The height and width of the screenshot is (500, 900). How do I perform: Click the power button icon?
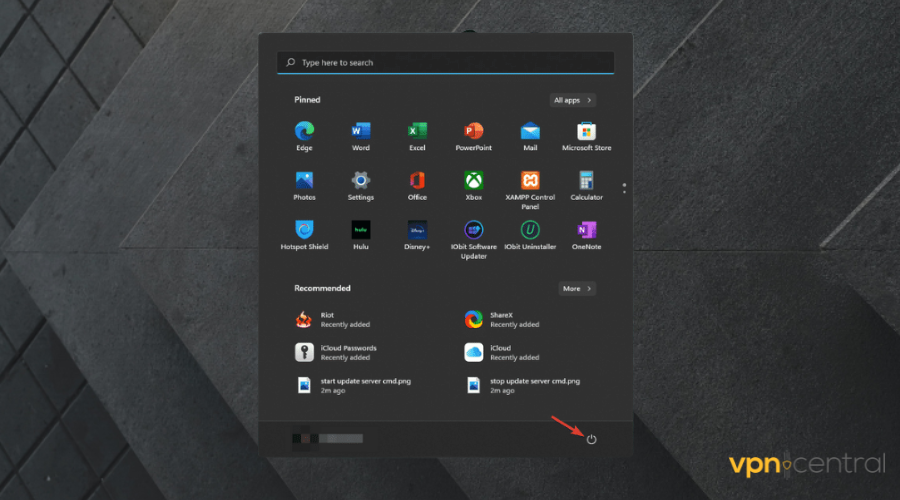pos(591,439)
